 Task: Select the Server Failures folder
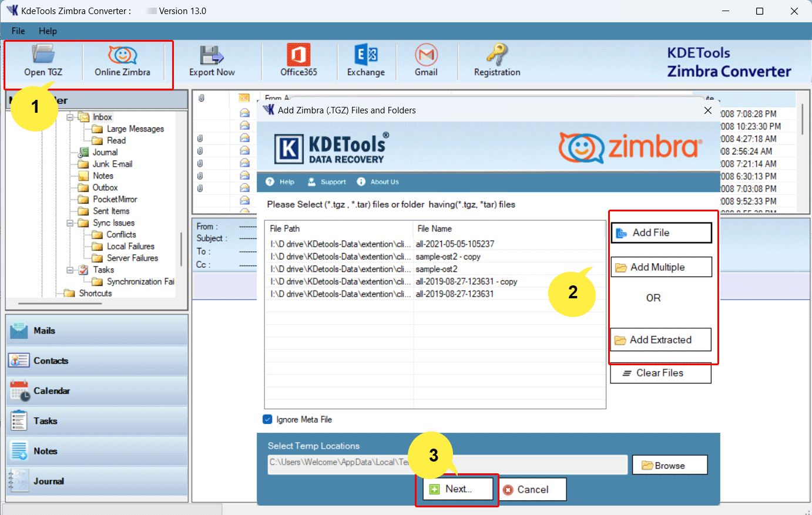click(132, 258)
